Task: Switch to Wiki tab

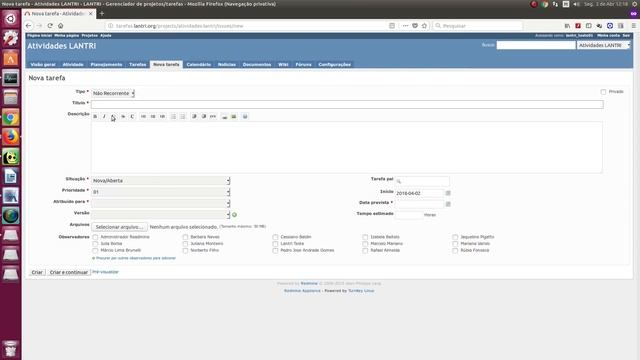Action: point(283,64)
